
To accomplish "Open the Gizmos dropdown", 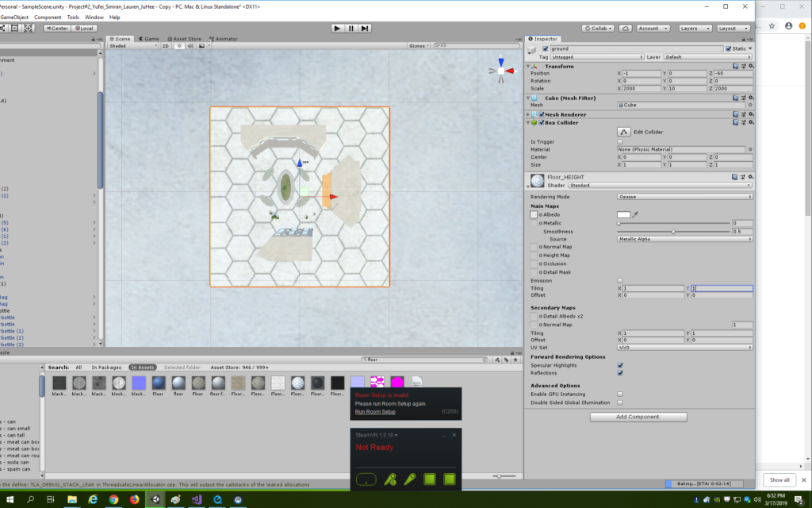I will [x=419, y=45].
